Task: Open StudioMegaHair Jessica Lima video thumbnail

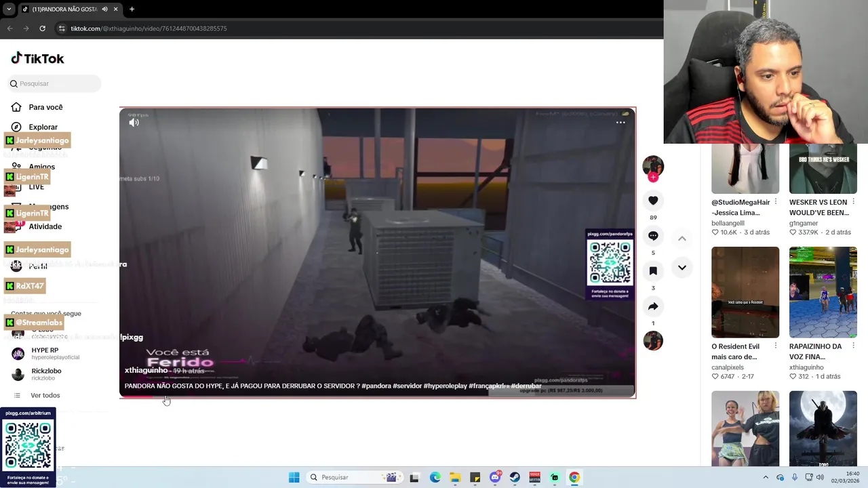Action: pos(745,169)
